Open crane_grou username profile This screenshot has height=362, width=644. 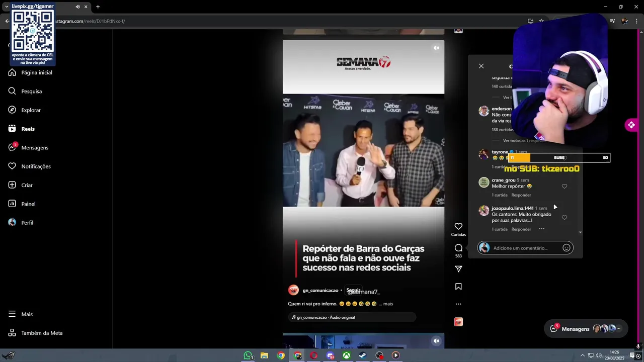tap(503, 180)
